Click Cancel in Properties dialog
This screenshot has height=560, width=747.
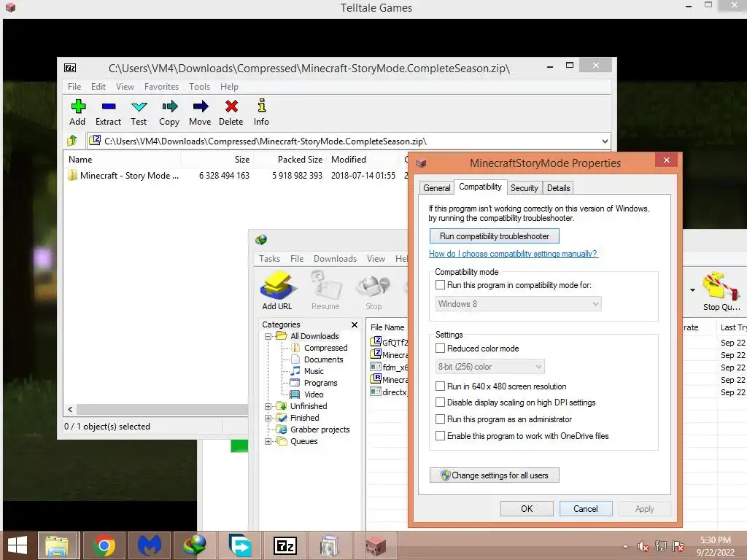586,508
